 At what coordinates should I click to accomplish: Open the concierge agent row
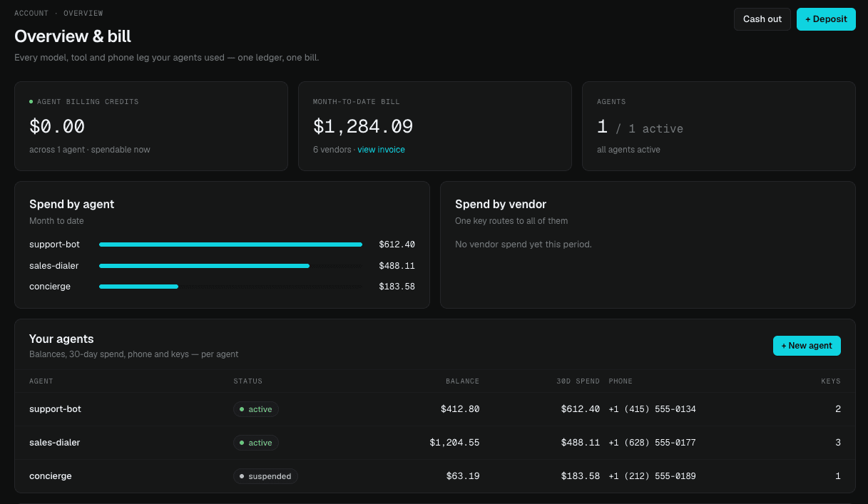point(435,476)
